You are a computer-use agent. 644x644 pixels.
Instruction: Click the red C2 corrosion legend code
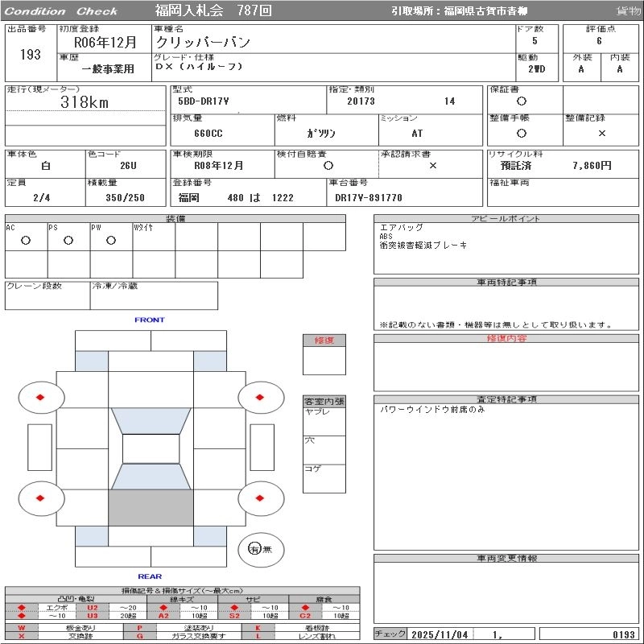tap(305, 616)
